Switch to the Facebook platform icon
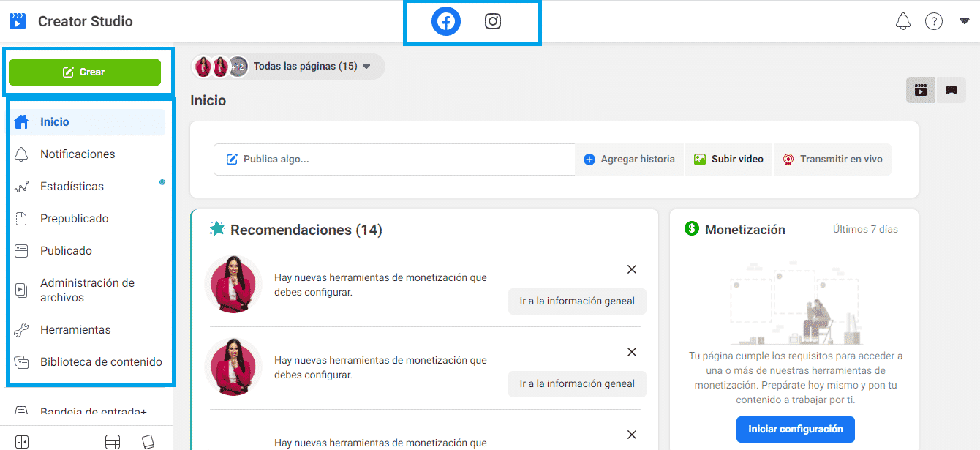This screenshot has height=450, width=980. 446,21
